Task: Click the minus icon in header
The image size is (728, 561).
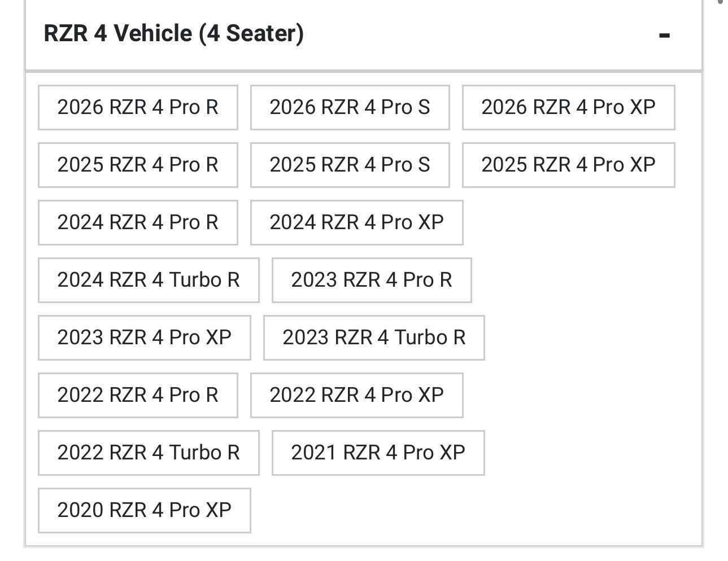Action: (664, 36)
